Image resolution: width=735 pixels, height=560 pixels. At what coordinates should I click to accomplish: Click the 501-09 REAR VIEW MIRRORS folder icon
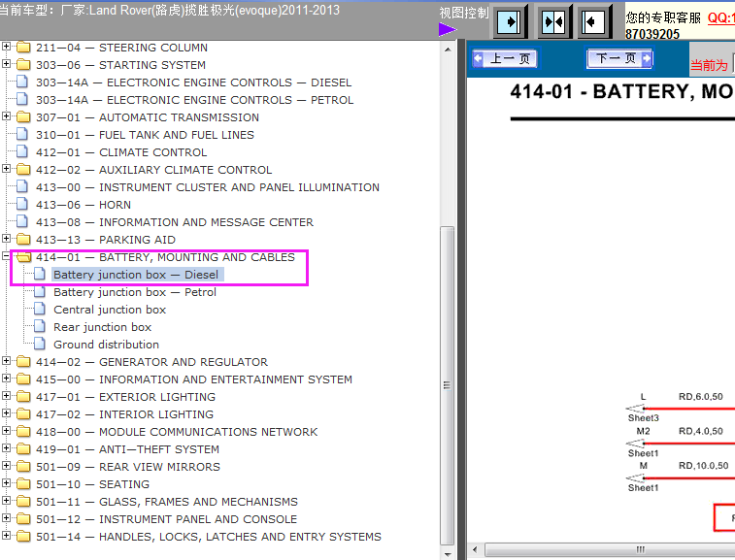point(23,467)
